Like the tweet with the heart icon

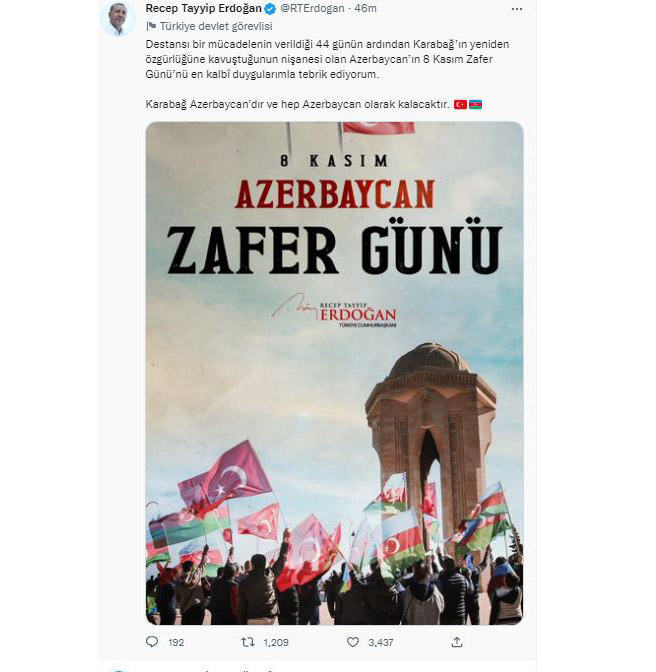coord(353,642)
